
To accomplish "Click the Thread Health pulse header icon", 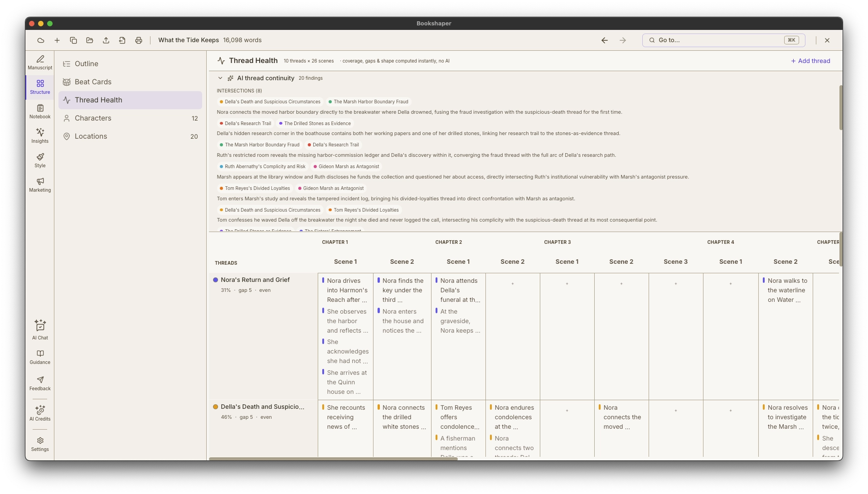I will (x=221, y=61).
